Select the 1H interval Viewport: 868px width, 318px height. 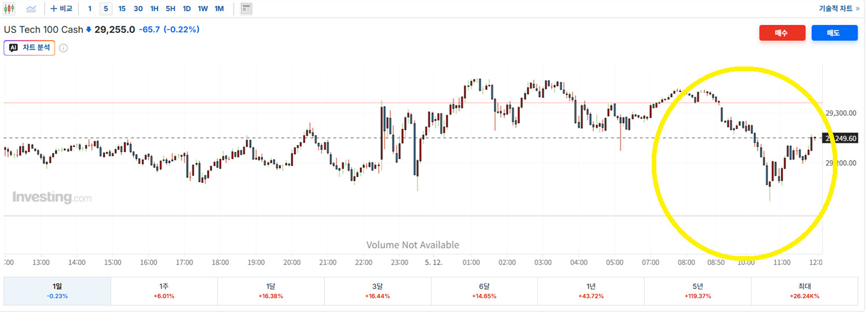tap(154, 9)
